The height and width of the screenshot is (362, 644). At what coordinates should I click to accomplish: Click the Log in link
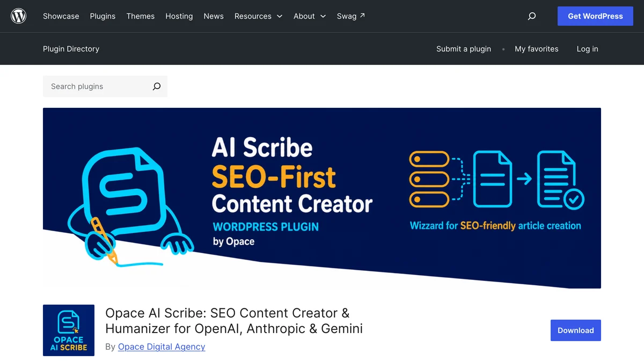tap(587, 49)
